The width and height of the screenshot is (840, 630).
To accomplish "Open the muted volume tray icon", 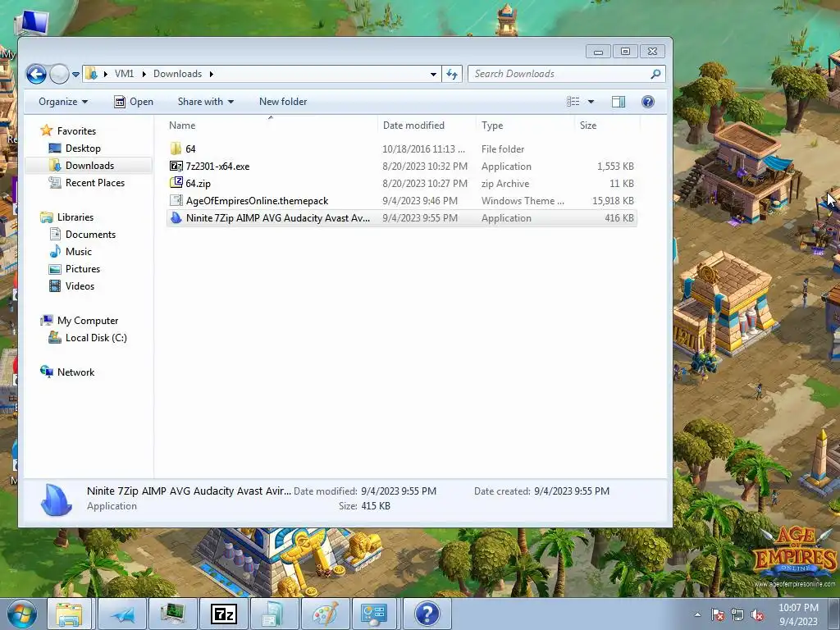I will click(757, 614).
